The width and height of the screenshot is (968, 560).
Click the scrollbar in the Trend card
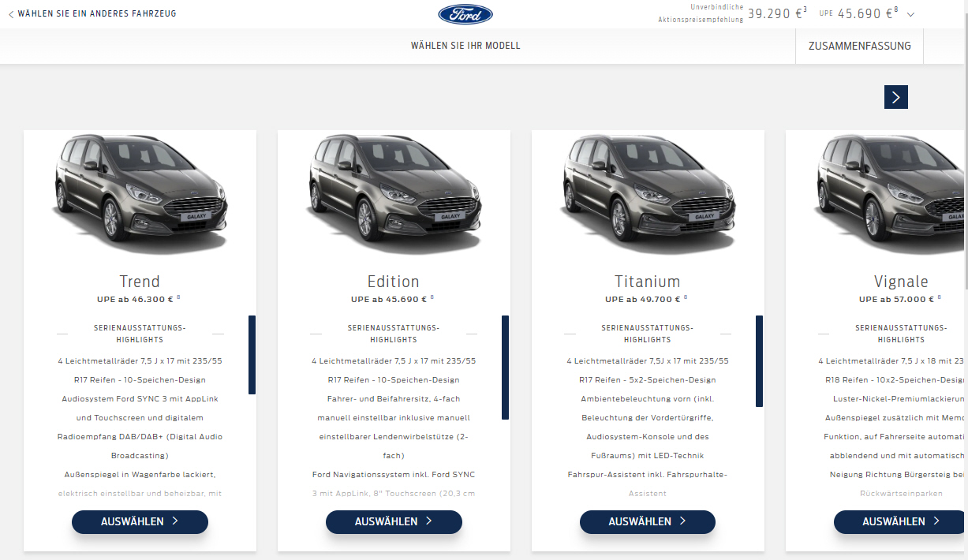click(x=252, y=355)
